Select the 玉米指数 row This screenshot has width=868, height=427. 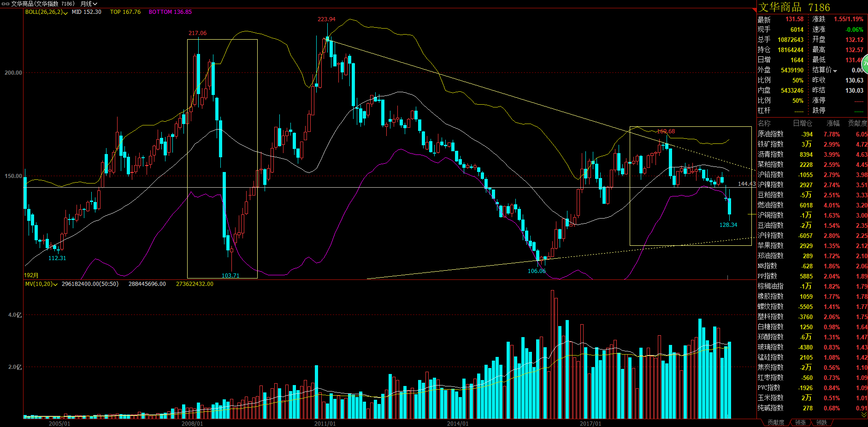812,398
